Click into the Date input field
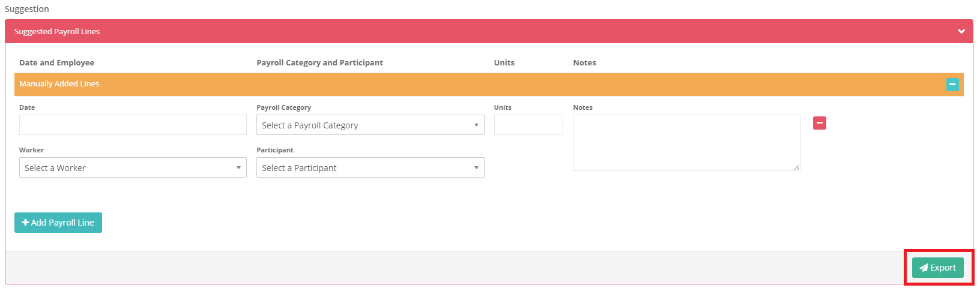Viewport: 980px width, 294px height. click(x=133, y=125)
